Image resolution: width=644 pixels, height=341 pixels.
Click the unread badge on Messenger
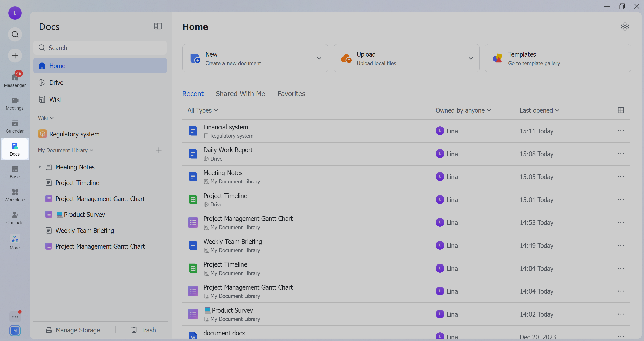click(19, 73)
